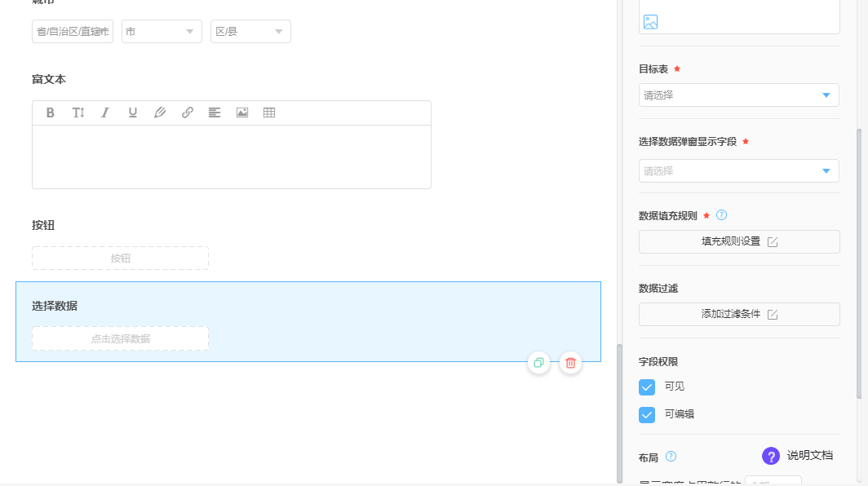Open 填充规则设置 button
Viewport: 868px width, 486px height.
[739, 242]
